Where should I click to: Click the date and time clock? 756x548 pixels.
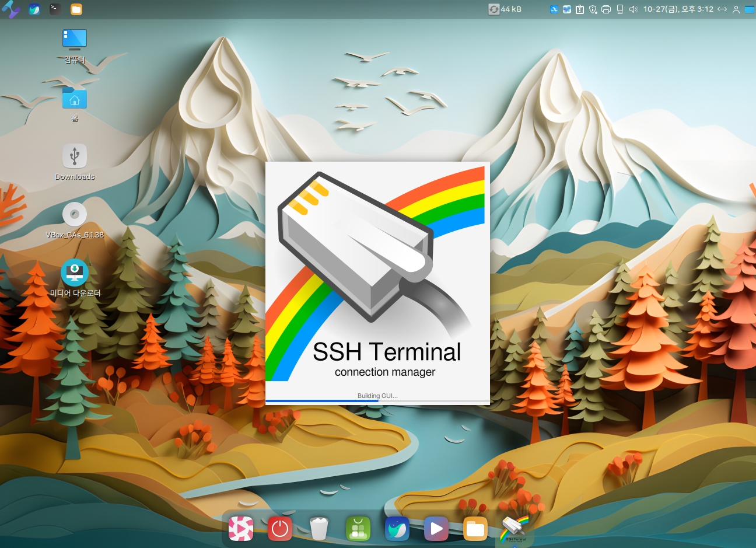click(678, 9)
